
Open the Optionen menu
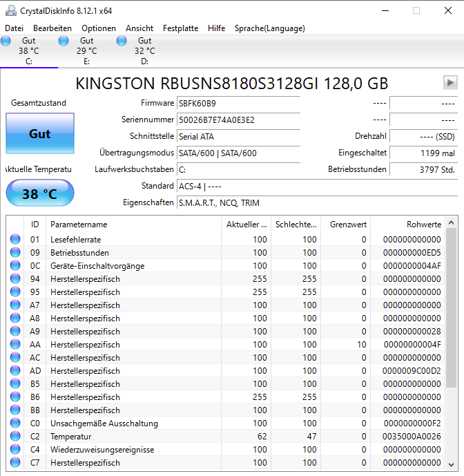pyautogui.click(x=99, y=28)
